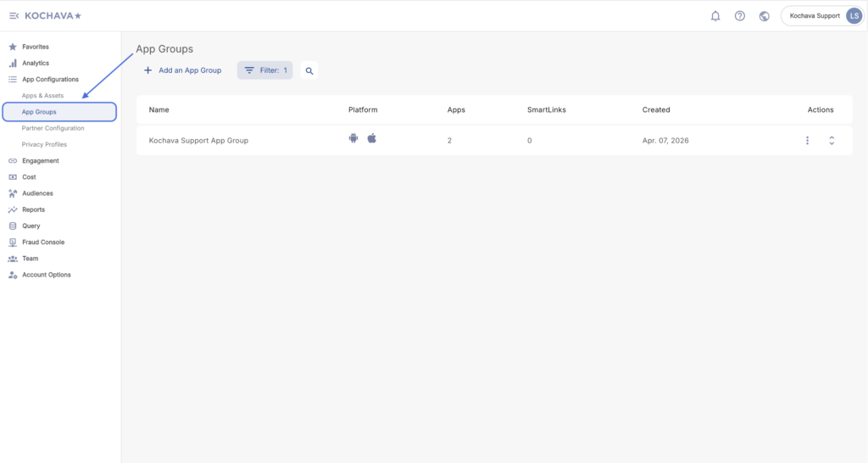The height and width of the screenshot is (463, 868).
Task: Click the Apple platform icon
Action: tap(371, 138)
